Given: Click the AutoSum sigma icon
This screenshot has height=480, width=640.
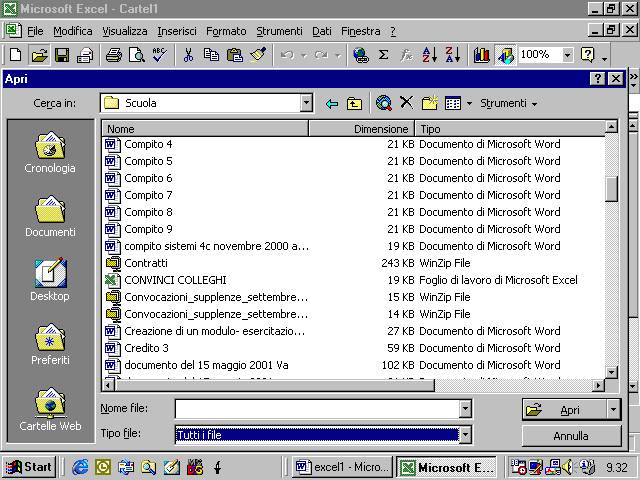Looking at the screenshot, I should point(383,54).
